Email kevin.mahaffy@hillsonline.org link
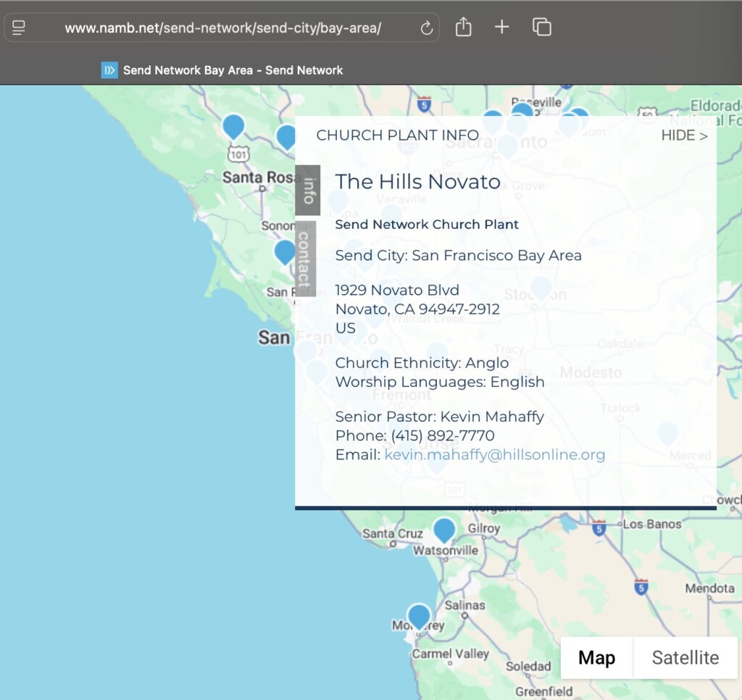 (x=494, y=455)
